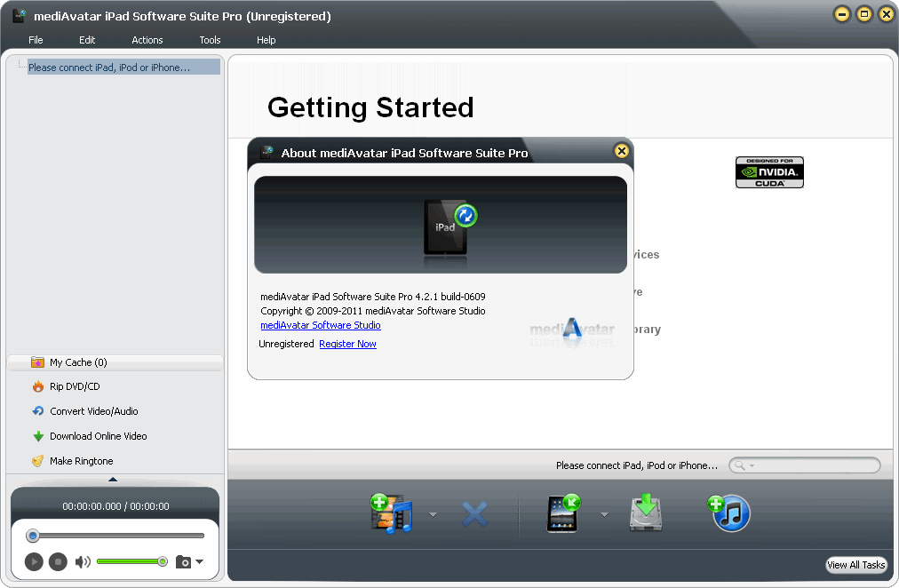Viewport: 899px width, 588px height.
Task: Open the Tools menu
Action: [x=210, y=40]
